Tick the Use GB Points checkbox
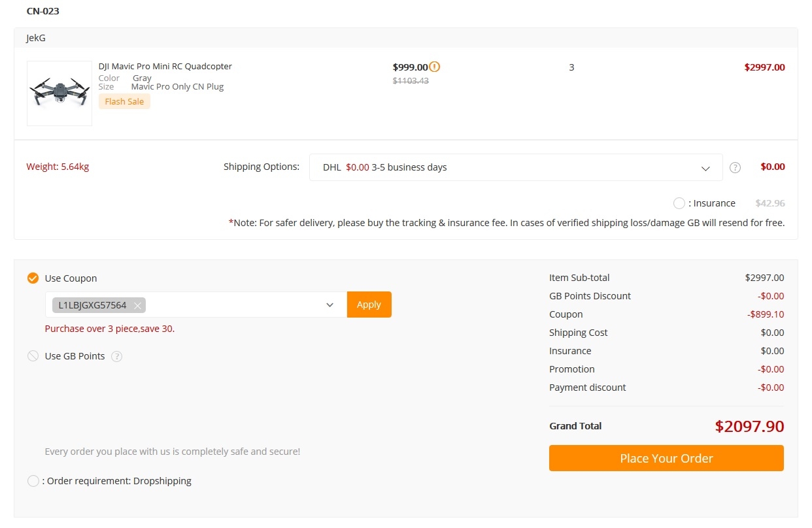Screen dimensions: 812x528 (x=33, y=356)
